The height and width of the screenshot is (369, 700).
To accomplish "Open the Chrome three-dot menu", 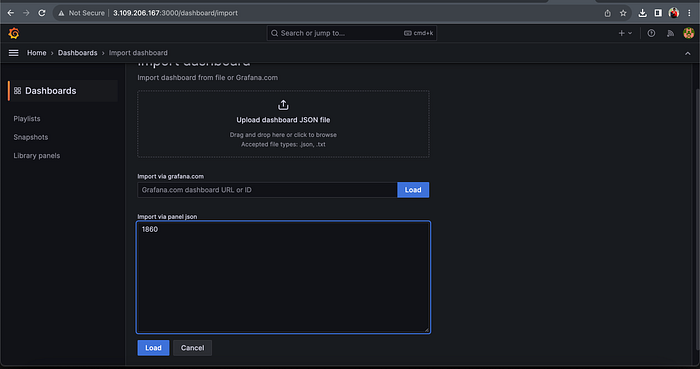I will 690,13.
